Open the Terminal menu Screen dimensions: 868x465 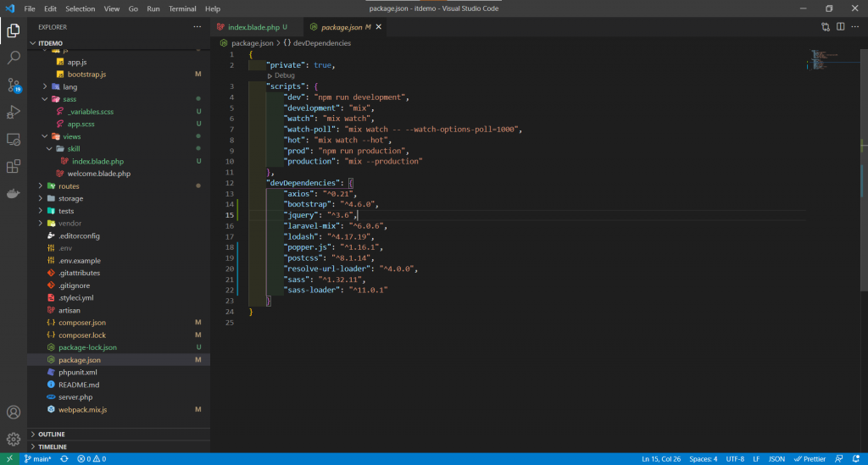coord(183,8)
